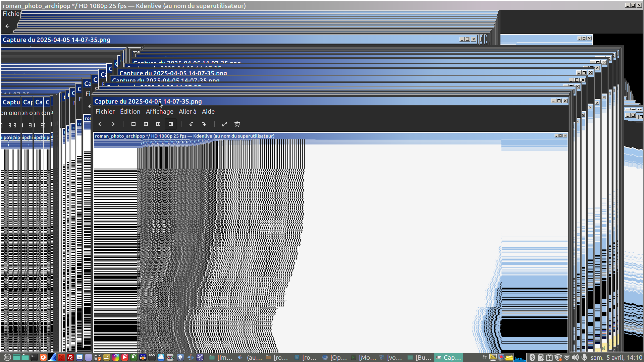Open the network Wi-Fi tray menu
644x362 pixels.
567,357
